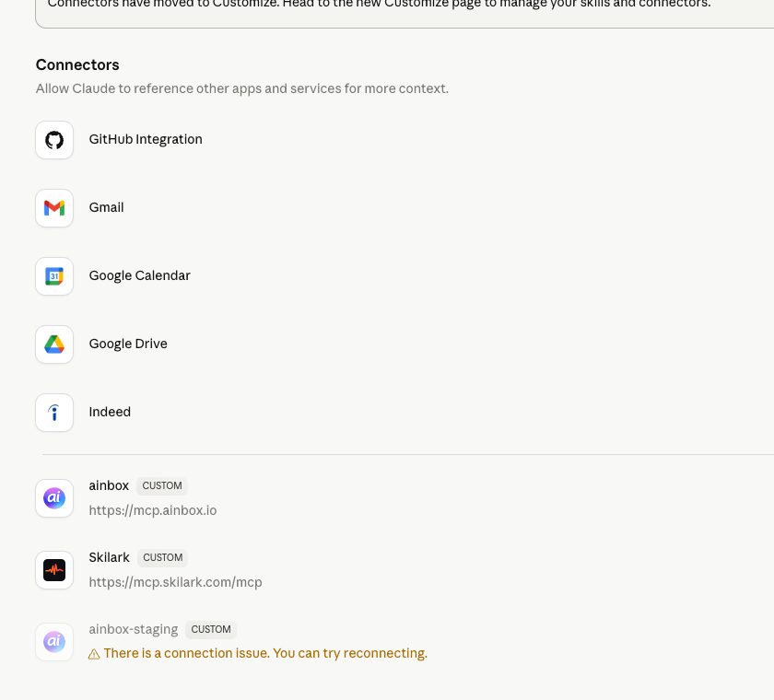This screenshot has height=700, width=774.
Task: Select the https://mcp.ainbox.io URL text
Action: pos(152,510)
